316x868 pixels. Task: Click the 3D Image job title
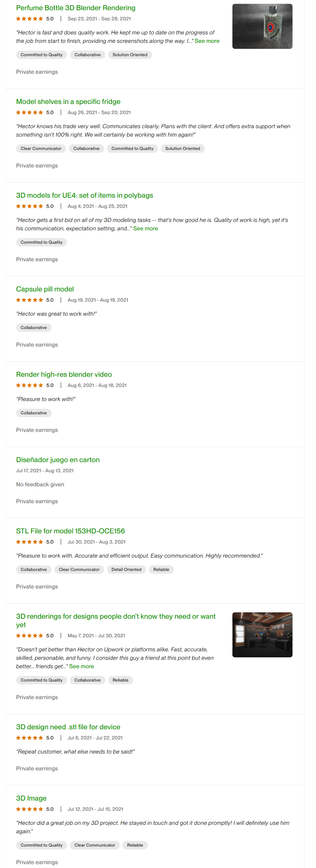pos(31,798)
